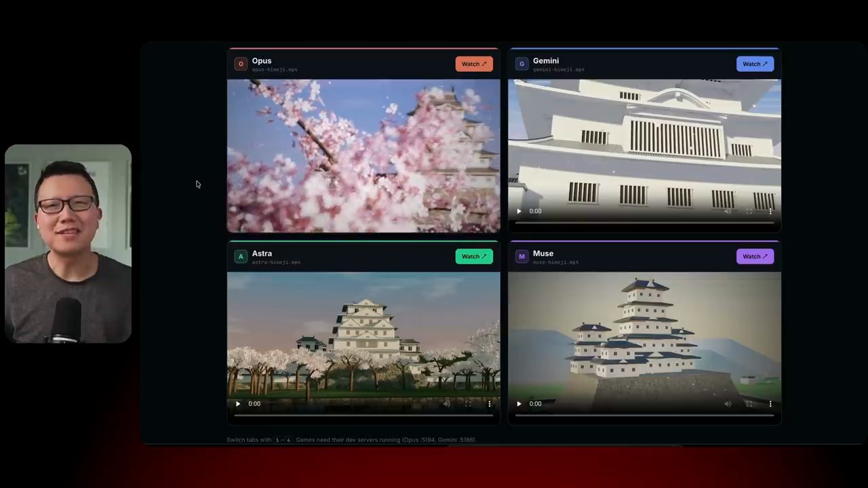Play the Astra video
868x488 pixels.
238,403
